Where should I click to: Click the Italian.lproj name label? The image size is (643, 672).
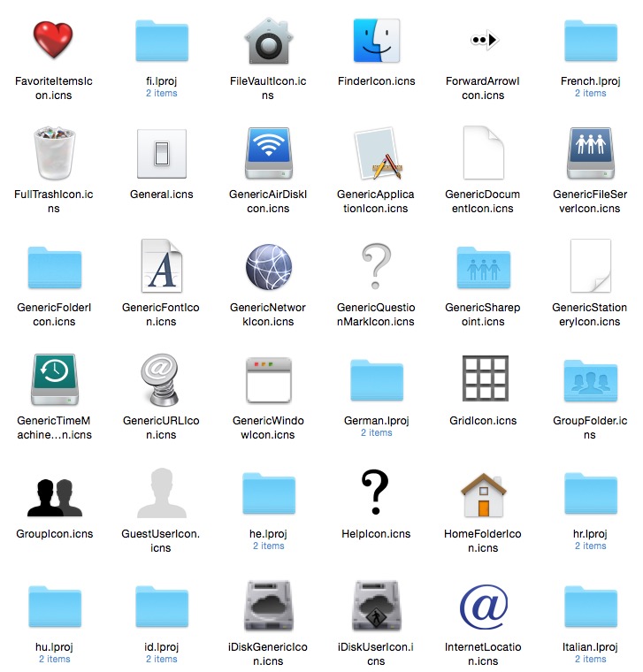tap(590, 646)
